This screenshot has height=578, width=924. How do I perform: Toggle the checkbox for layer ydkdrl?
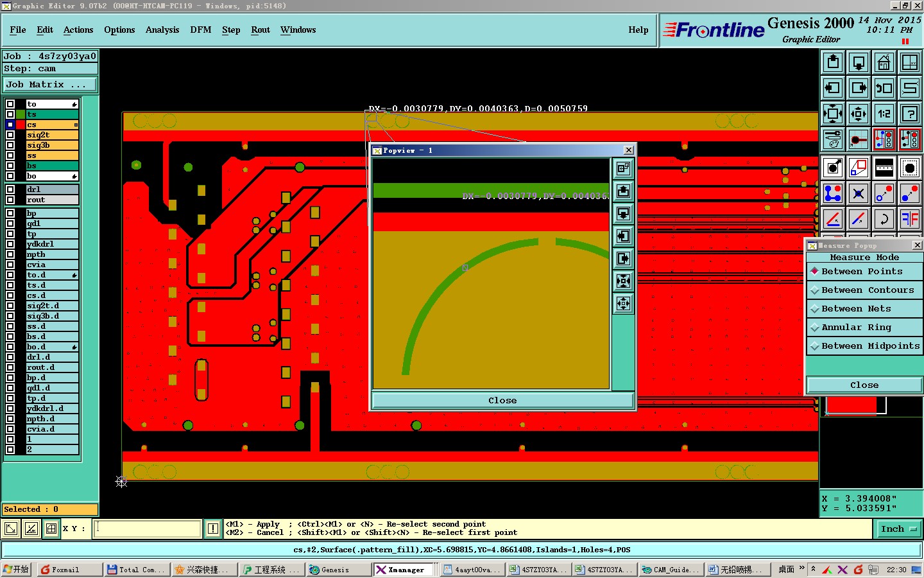pyautogui.click(x=10, y=244)
